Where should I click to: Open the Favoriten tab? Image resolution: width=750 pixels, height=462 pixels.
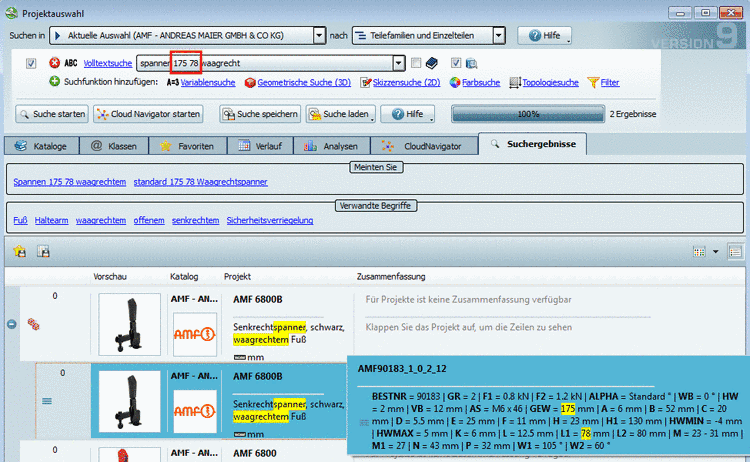pos(188,146)
